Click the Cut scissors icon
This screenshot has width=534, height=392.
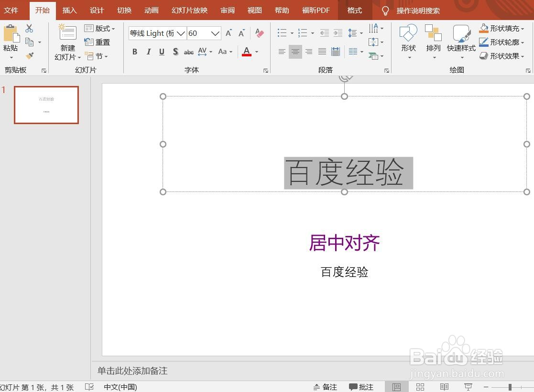coord(29,28)
